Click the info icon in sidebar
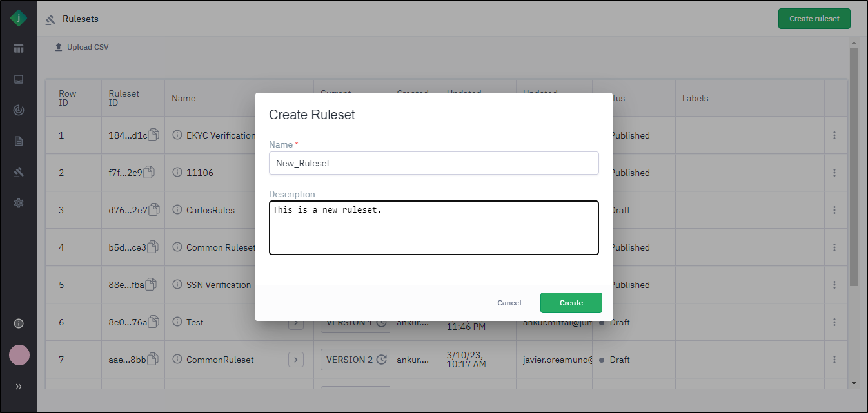Screen dimensions: 868x413 (x=19, y=323)
